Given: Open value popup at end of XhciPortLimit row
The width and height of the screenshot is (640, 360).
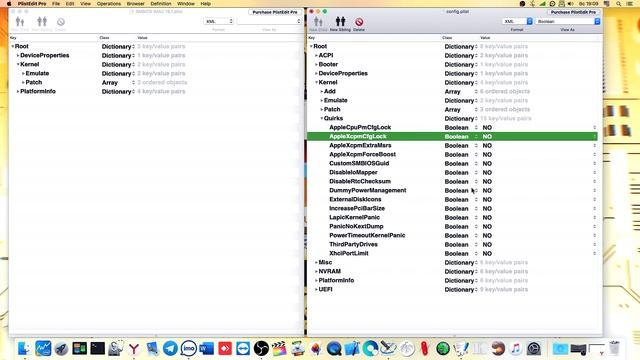Looking at the screenshot, I should click(x=594, y=253).
